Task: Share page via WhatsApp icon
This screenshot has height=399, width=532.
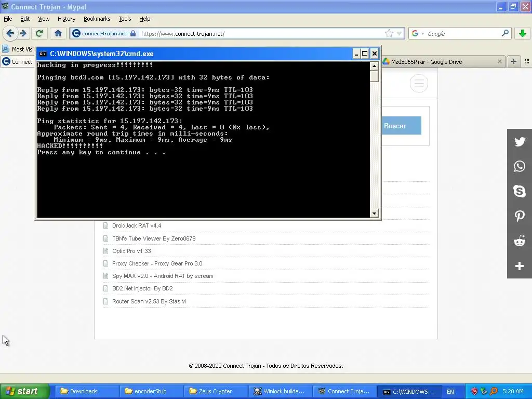Action: point(520,166)
